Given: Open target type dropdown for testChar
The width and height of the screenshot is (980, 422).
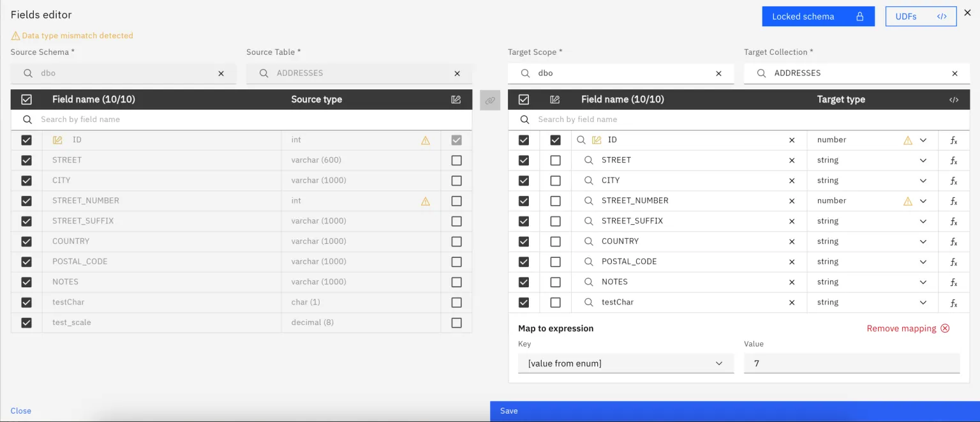Looking at the screenshot, I should point(923,303).
